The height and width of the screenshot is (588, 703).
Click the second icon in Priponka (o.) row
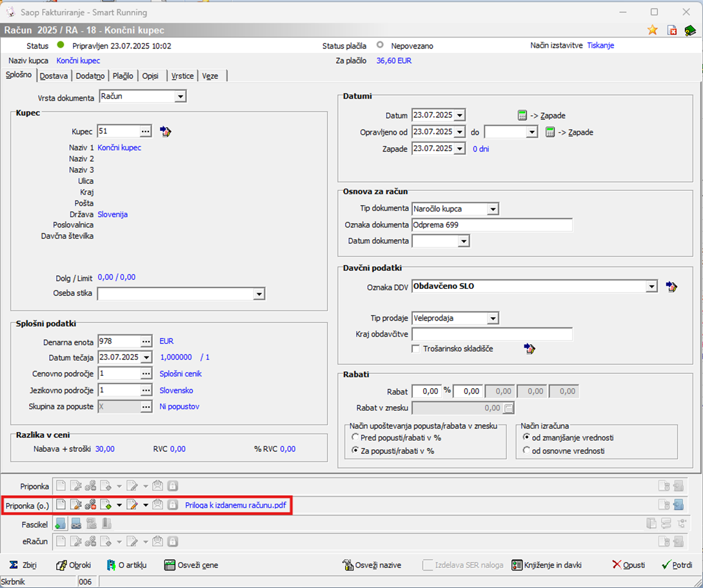point(75,505)
